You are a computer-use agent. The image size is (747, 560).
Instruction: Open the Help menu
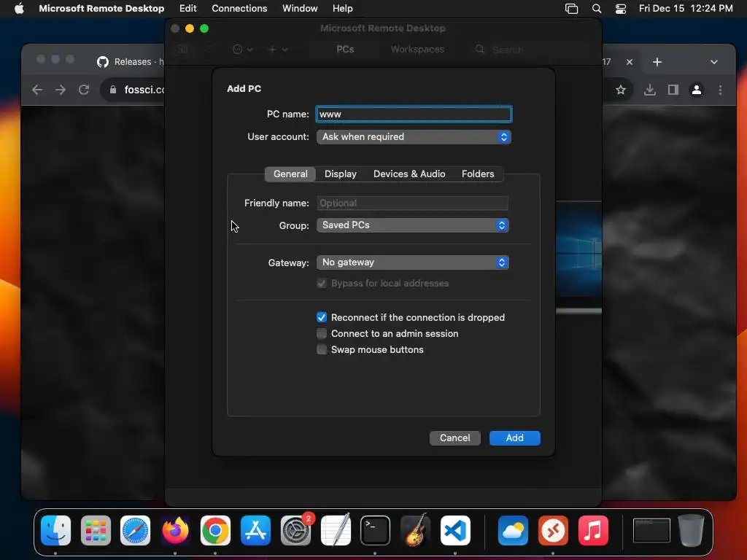point(343,8)
